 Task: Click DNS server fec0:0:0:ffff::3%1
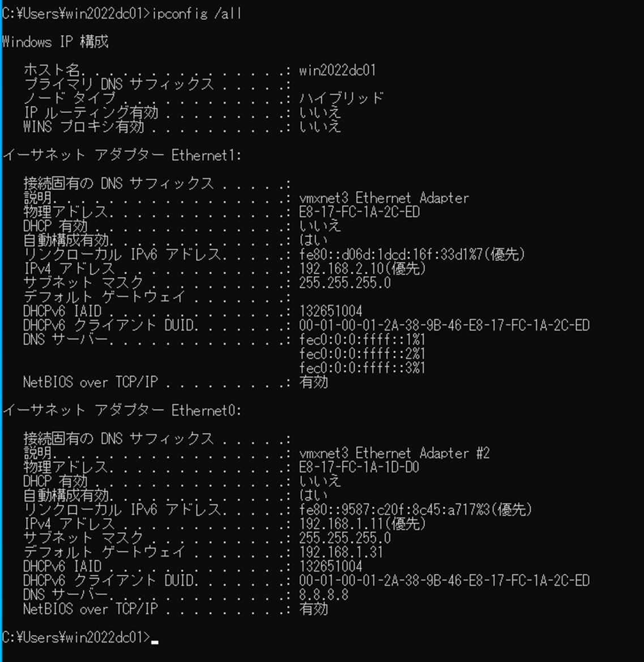pos(362,368)
